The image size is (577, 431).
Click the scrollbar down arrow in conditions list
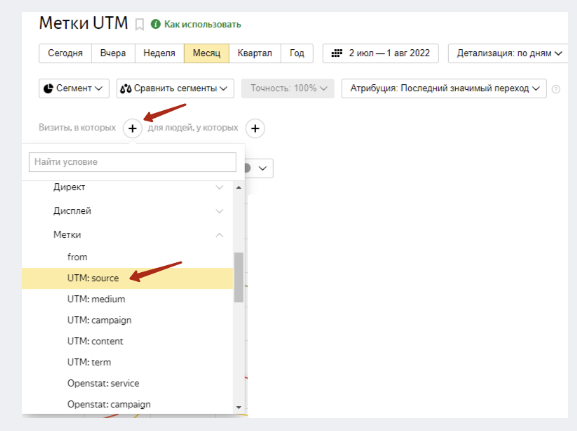click(239, 407)
